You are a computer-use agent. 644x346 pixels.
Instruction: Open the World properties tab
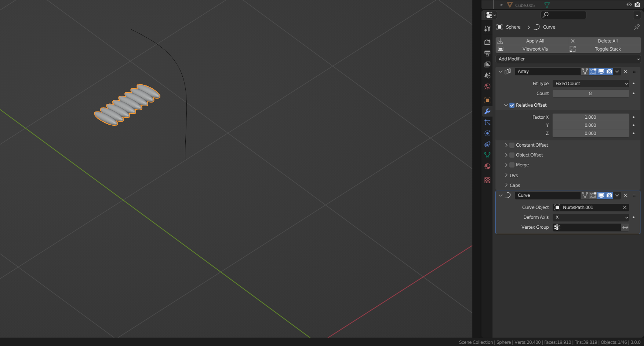tap(487, 86)
